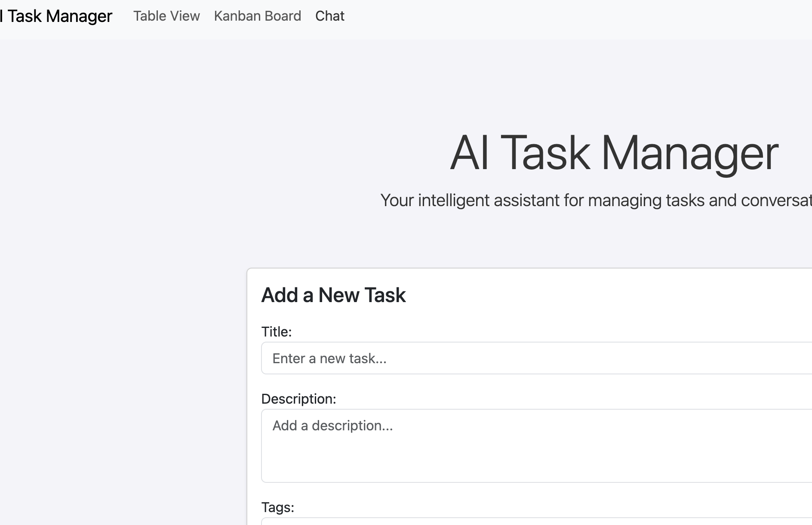Open the Chat page from navbar
This screenshot has height=525, width=812.
[x=329, y=16]
